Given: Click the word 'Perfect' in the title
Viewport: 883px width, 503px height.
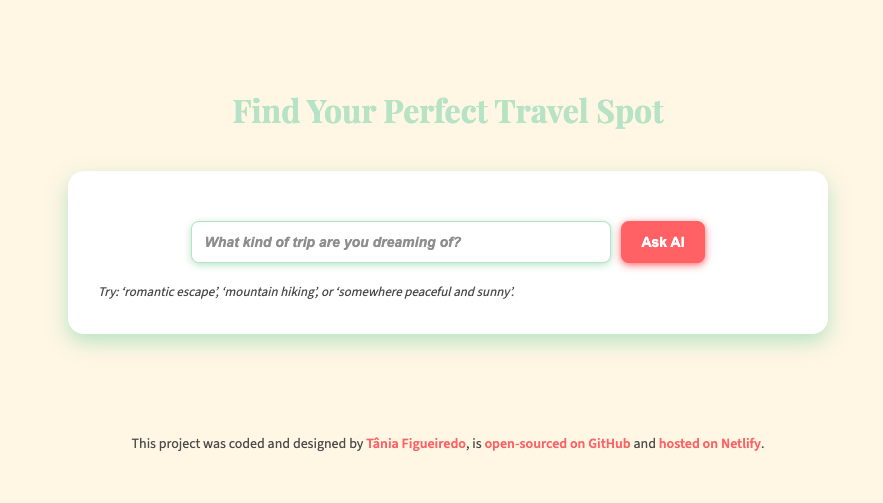Looking at the screenshot, I should point(435,111).
